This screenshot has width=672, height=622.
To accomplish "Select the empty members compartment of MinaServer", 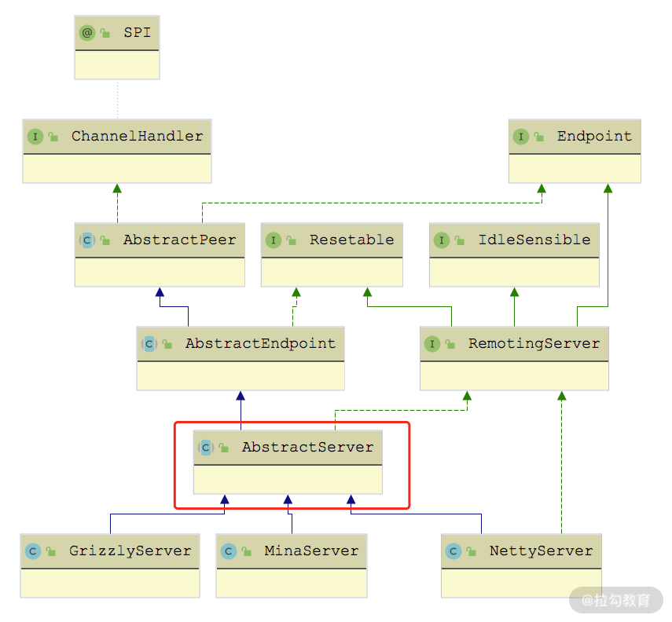I will click(292, 583).
